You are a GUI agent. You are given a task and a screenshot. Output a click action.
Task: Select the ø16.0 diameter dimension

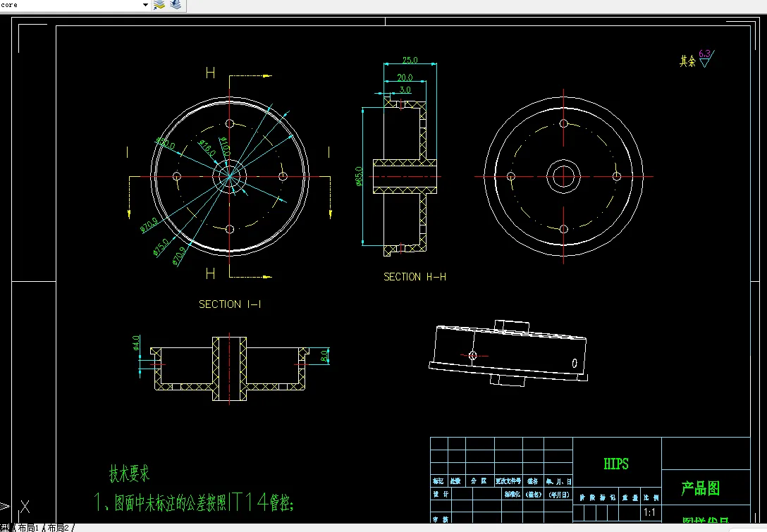(207, 148)
